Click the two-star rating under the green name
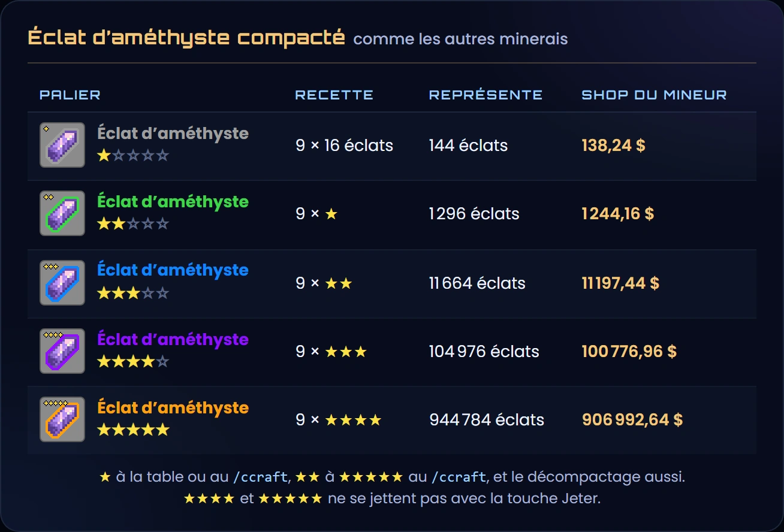The image size is (784, 532). [133, 224]
